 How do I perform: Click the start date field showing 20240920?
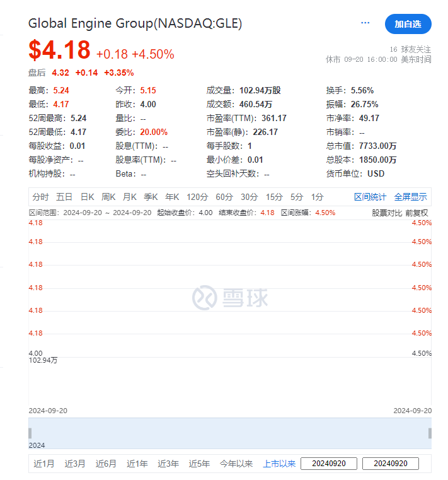pos(329,464)
